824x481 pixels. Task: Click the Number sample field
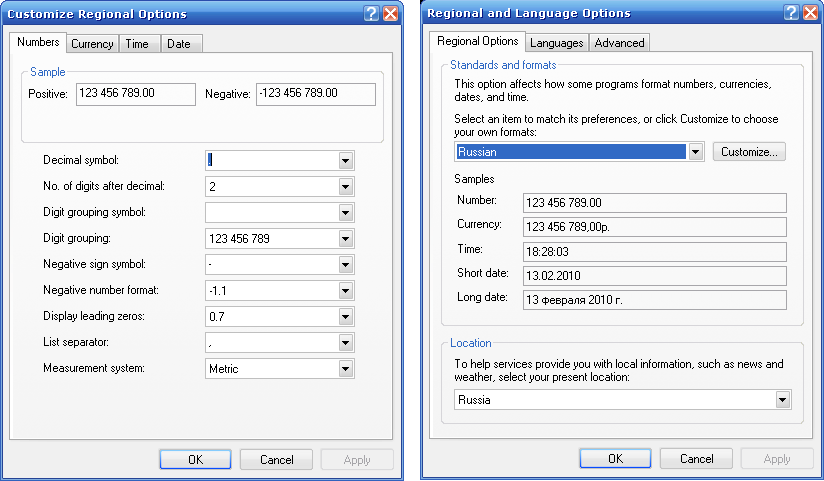coord(655,203)
